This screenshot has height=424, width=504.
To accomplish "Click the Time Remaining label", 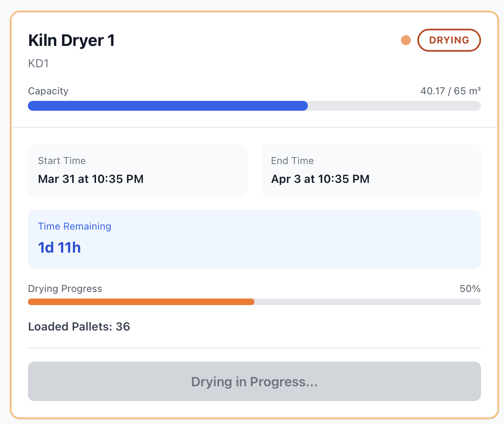I will (74, 226).
